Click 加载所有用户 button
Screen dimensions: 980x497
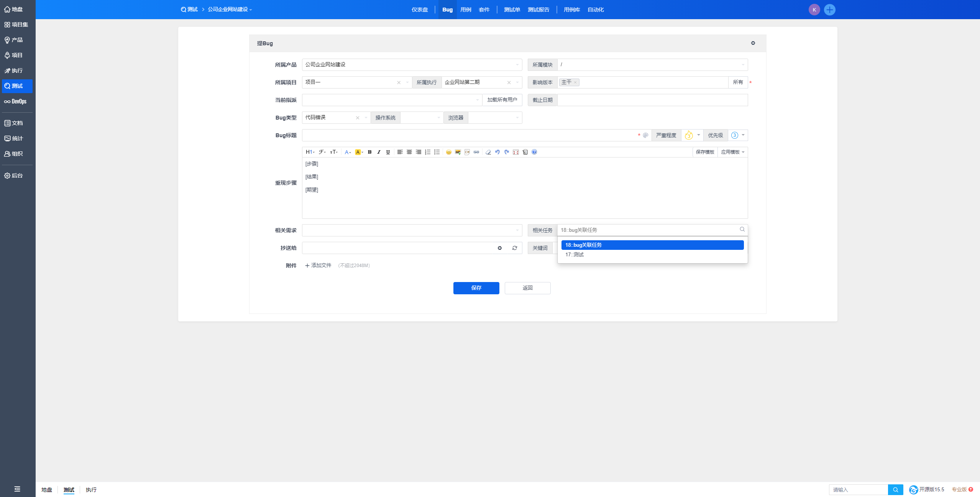pyautogui.click(x=502, y=100)
